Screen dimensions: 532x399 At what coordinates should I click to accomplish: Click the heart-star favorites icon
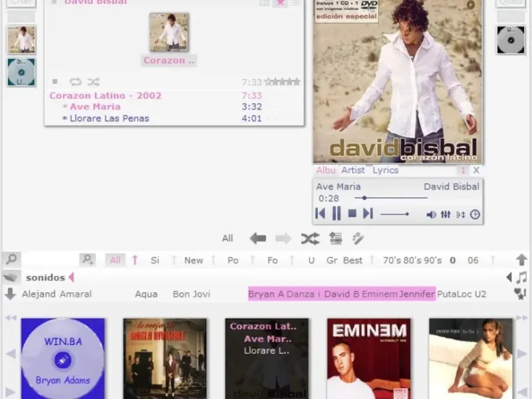520,294
